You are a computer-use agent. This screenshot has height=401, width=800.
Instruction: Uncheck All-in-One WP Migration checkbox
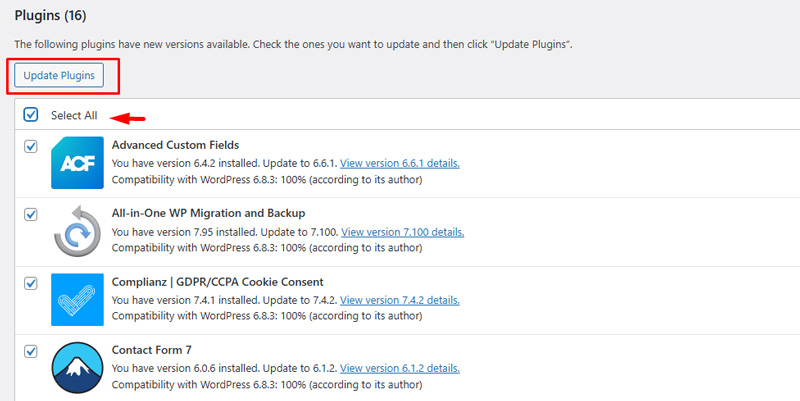coord(31,214)
